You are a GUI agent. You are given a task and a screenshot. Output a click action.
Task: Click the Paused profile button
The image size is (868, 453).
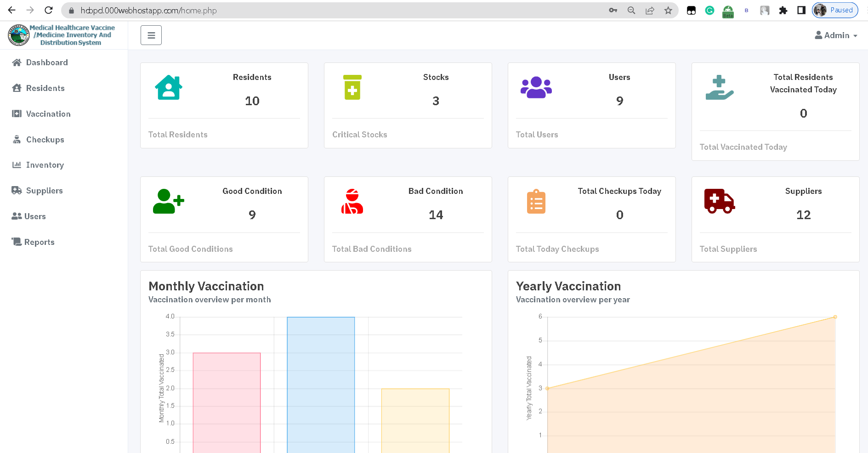834,10
